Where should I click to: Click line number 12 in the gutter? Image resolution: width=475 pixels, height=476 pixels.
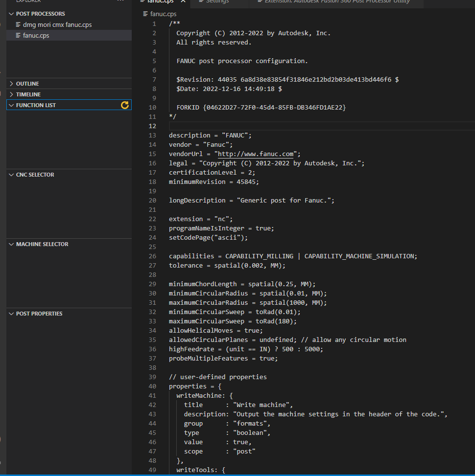click(153, 126)
